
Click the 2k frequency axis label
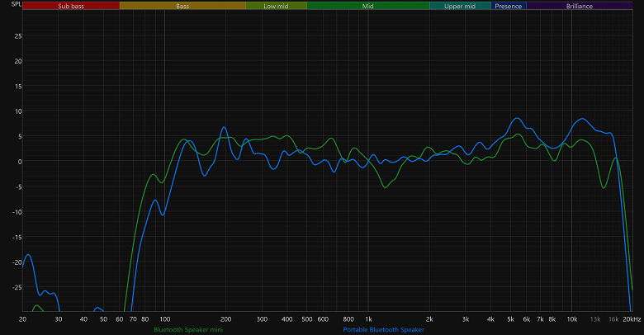(429, 319)
